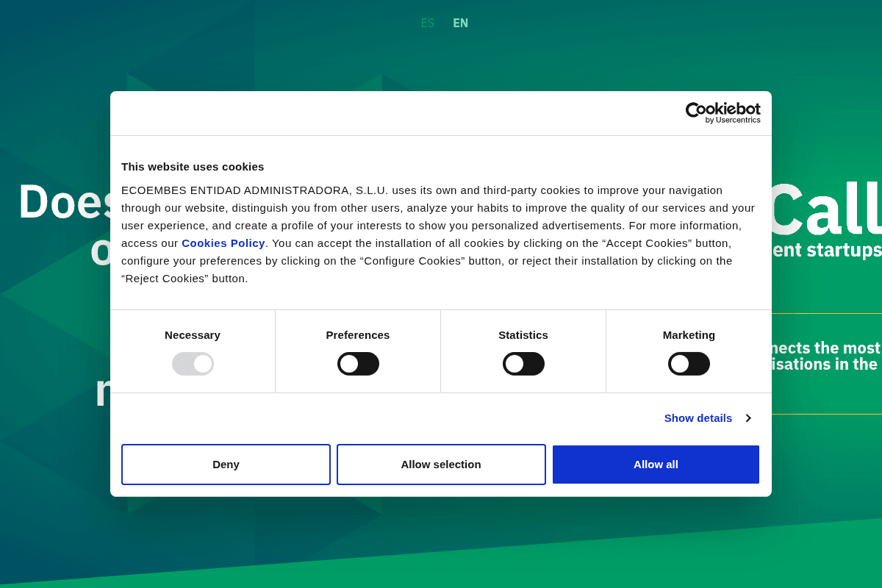The height and width of the screenshot is (588, 882).
Task: Click the Preferences category label
Action: 358,335
